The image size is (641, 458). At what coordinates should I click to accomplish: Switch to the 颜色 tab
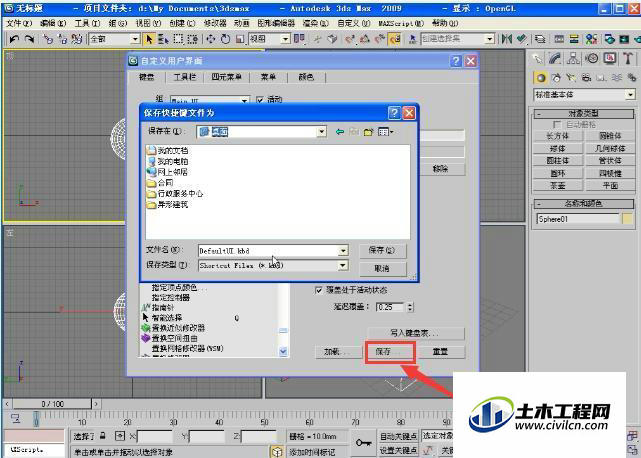click(x=306, y=77)
